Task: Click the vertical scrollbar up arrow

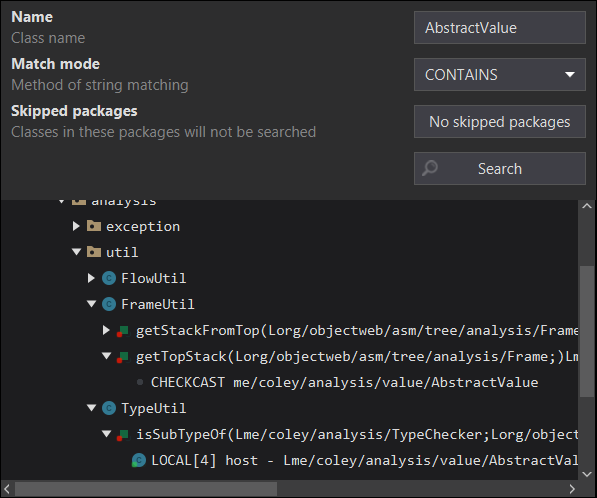Action: [x=587, y=206]
